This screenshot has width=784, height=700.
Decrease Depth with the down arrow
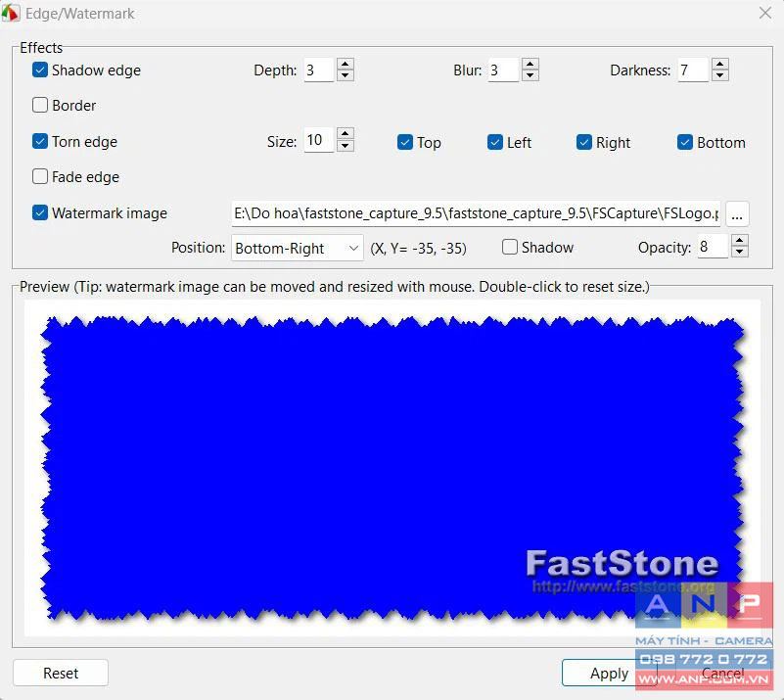345,75
